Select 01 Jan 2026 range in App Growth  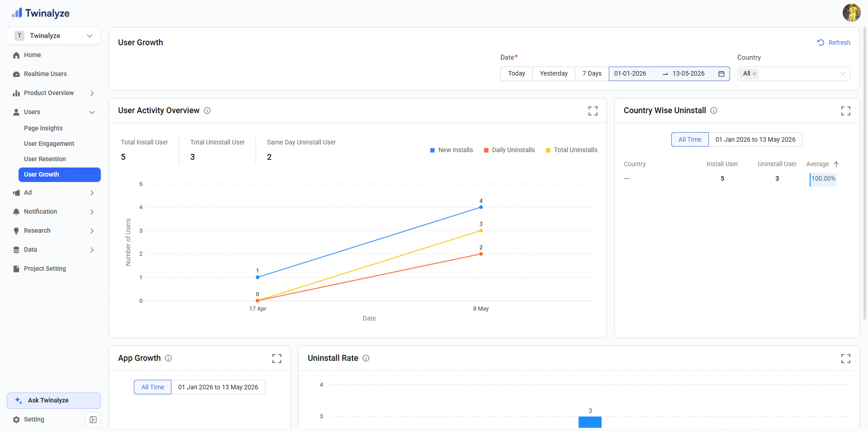point(218,387)
